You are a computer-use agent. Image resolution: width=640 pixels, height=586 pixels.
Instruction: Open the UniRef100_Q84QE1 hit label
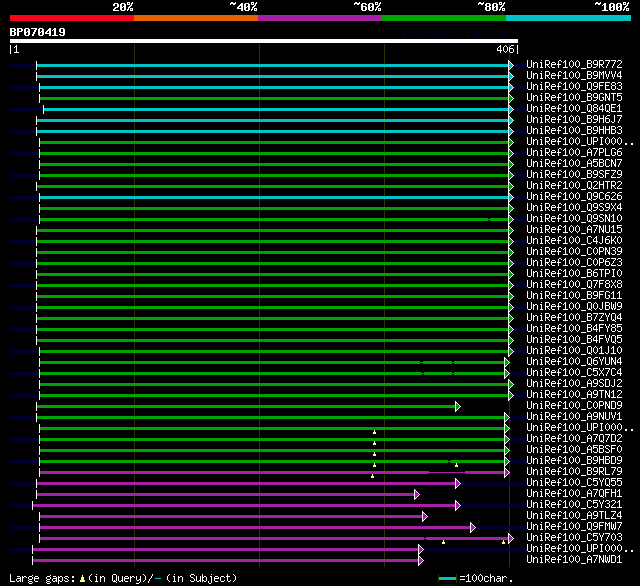(x=574, y=109)
